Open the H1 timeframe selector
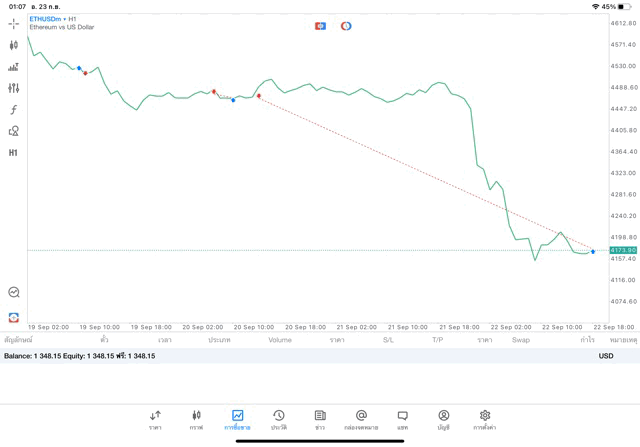 point(14,153)
